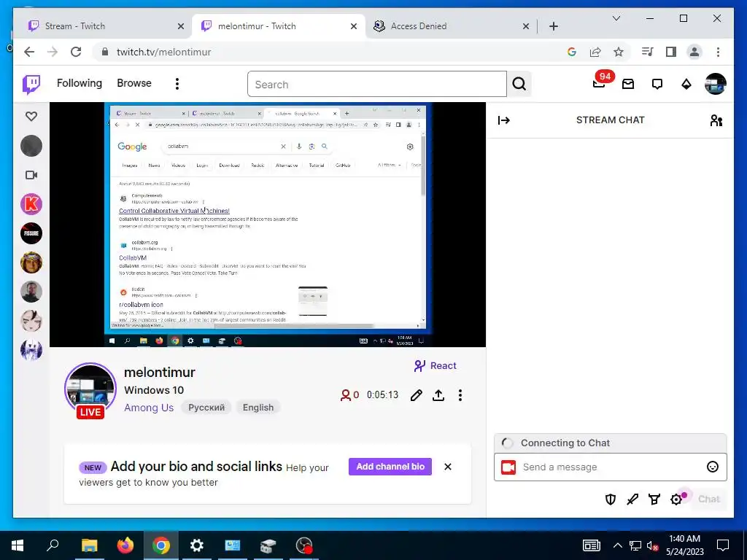The width and height of the screenshot is (747, 560).
Task: Open Chrome three-dot menu
Action: point(718,52)
